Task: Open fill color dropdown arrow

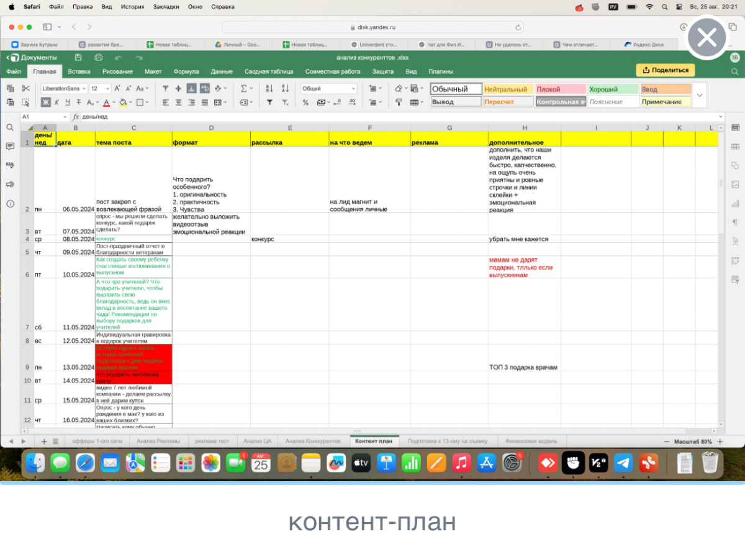Action: (x=130, y=102)
